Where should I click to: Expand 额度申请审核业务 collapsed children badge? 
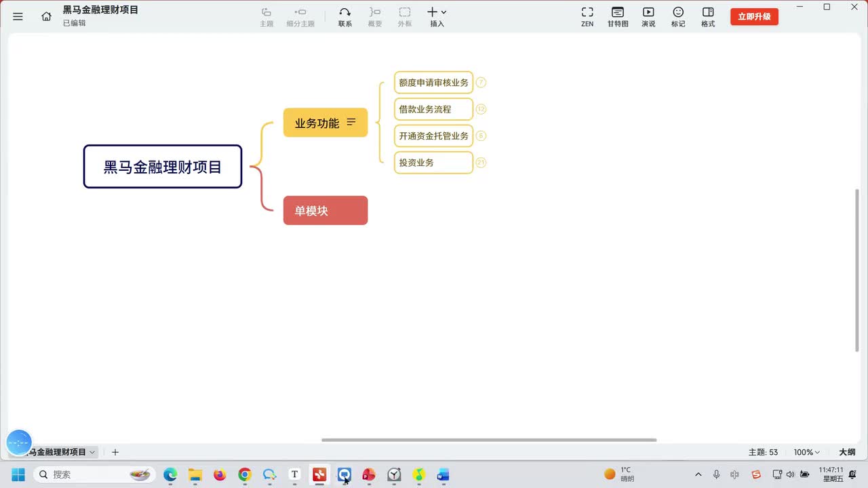tap(481, 83)
